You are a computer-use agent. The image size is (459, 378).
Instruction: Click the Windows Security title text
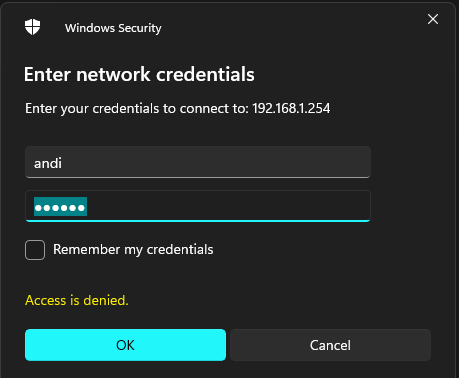[113, 28]
